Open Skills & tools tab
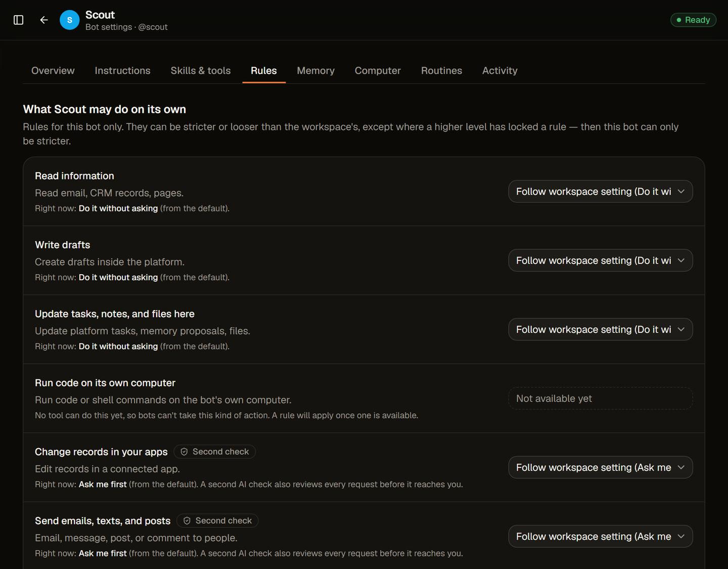 (201, 70)
